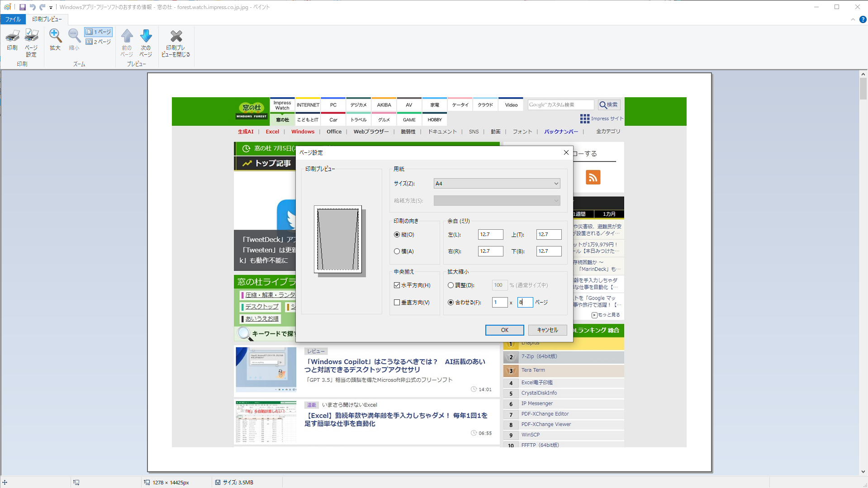Image resolution: width=868 pixels, height=488 pixels.
Task: Click the page thumbnail in the dialog's 印刷プレビュー
Action: point(338,240)
